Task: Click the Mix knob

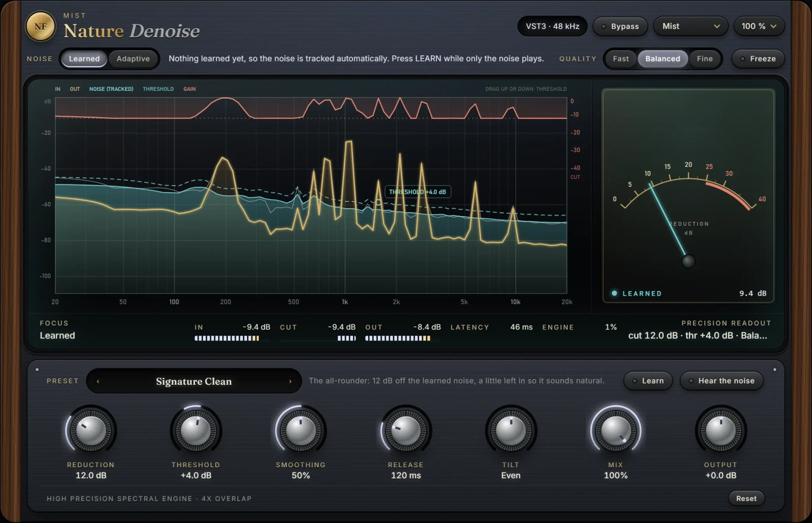Action: [616, 431]
